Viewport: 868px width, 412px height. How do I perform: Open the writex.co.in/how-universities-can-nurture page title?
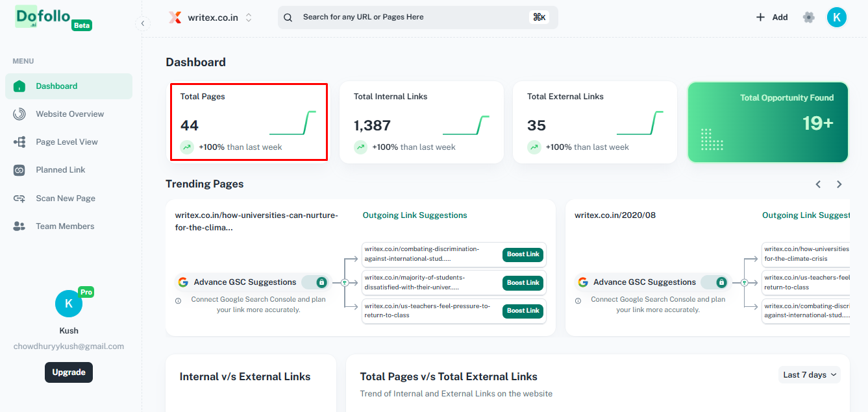coord(256,221)
